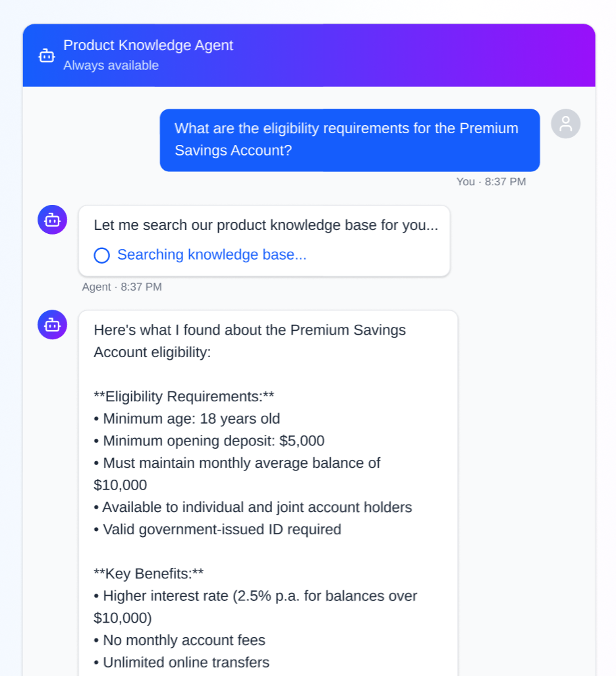Image resolution: width=616 pixels, height=676 pixels.
Task: Click the "Minimum age: 18 years old" bullet
Action: (x=191, y=419)
